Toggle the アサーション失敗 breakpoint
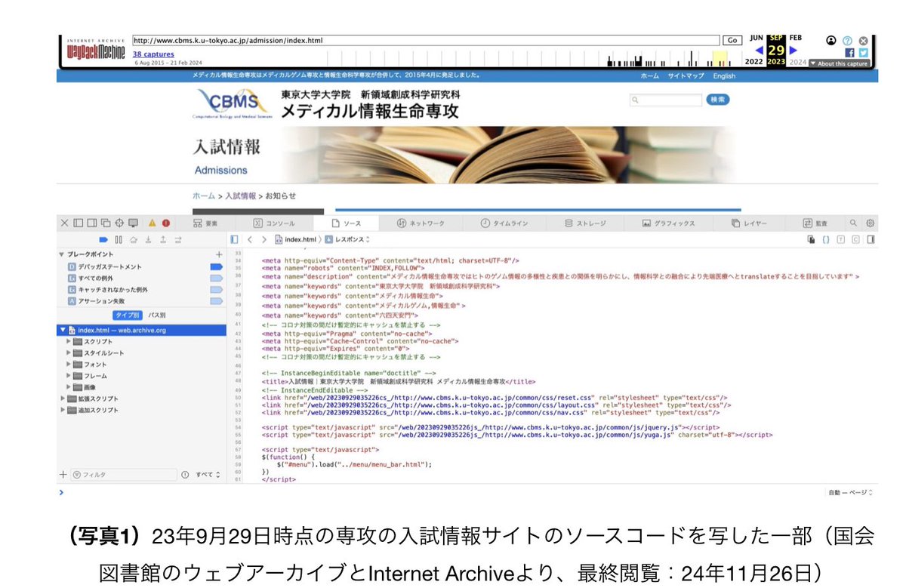The image size is (906, 588). click(x=216, y=300)
